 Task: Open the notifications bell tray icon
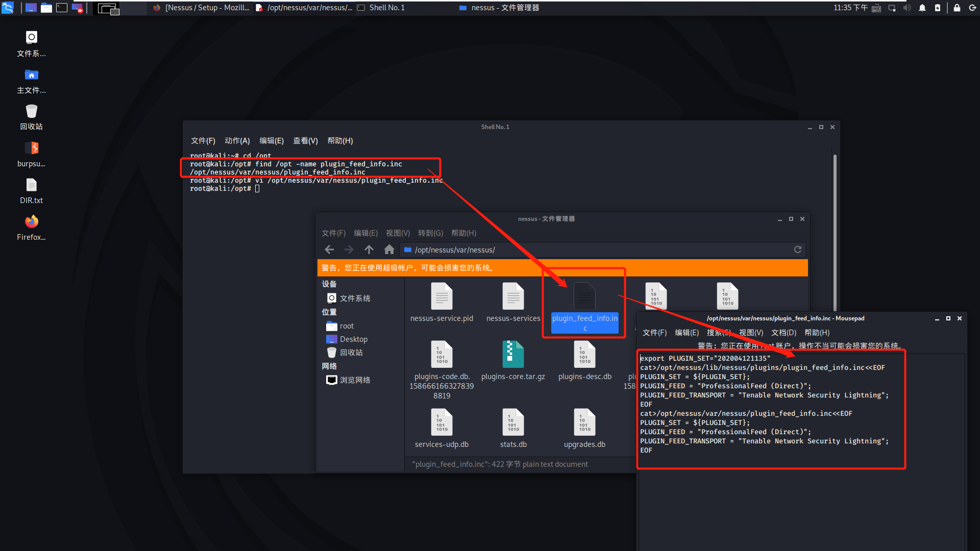[x=922, y=8]
